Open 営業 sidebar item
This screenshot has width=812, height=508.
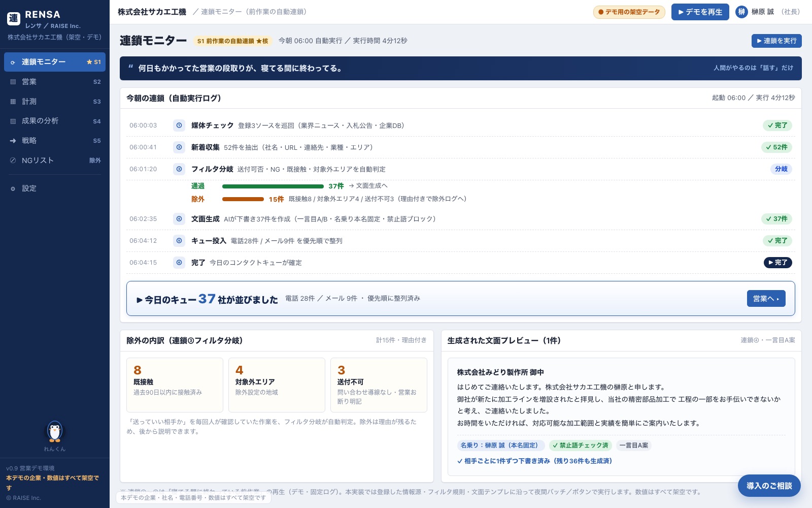pyautogui.click(x=55, y=82)
